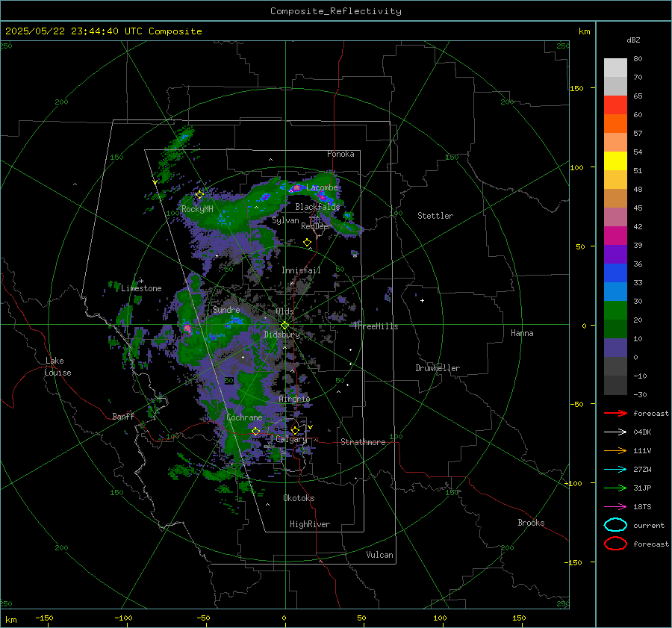Click the Airdrie map label
Screen dimensions: 672x628
coord(294,399)
